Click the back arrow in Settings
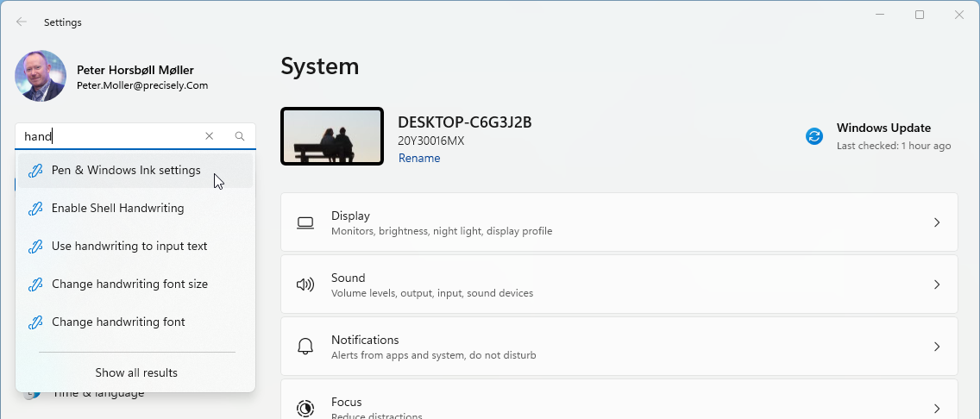Screen dimensions: 980x419 click(x=22, y=22)
